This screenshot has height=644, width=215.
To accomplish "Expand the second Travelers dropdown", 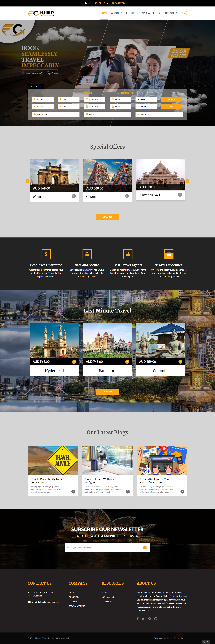I will point(146,107).
